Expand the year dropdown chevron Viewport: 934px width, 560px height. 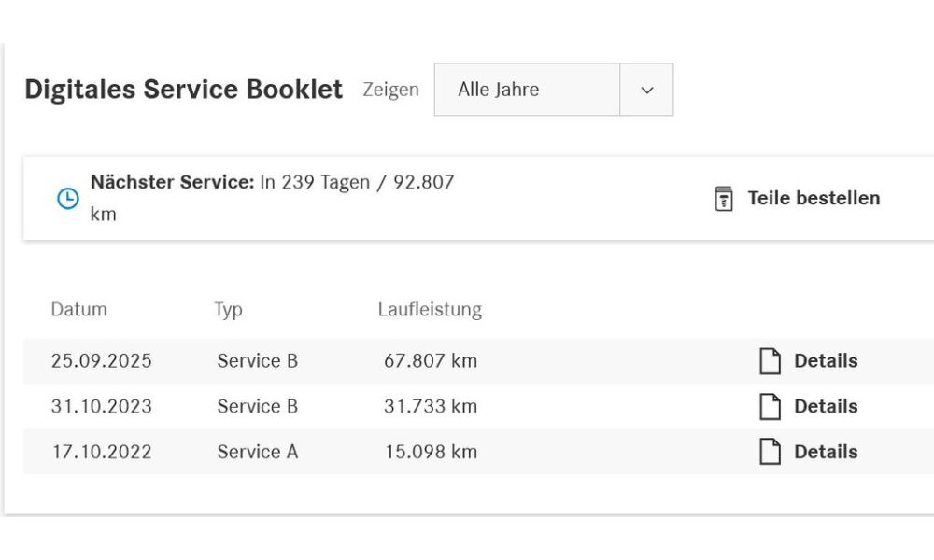pyautogui.click(x=647, y=90)
